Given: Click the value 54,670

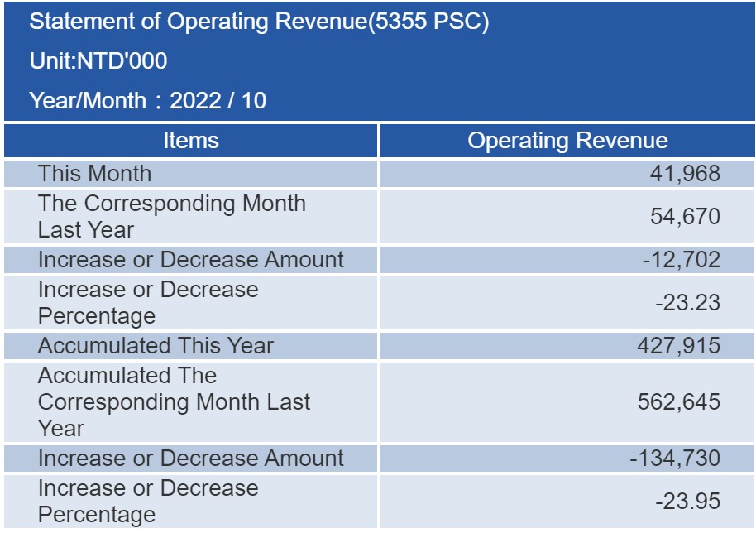Looking at the screenshot, I should [685, 217].
